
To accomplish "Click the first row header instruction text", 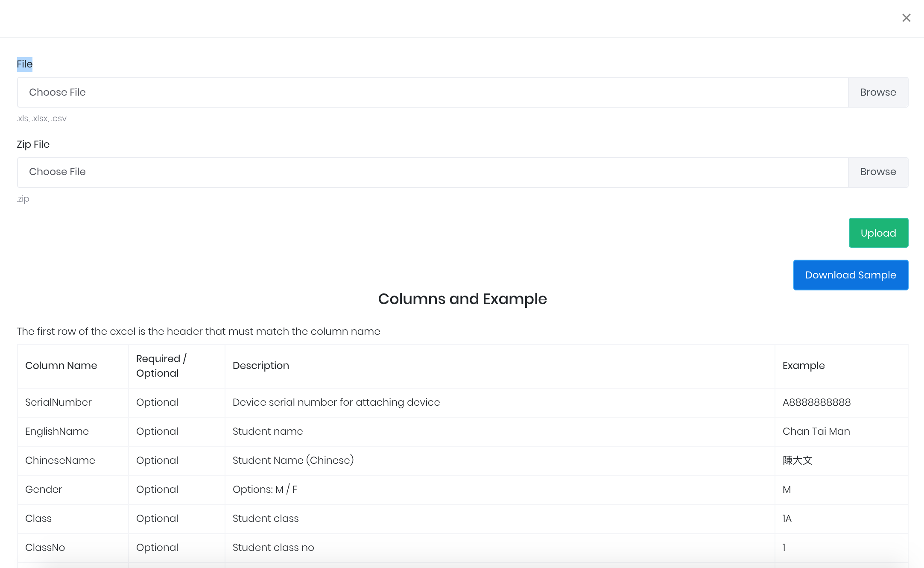I will [x=199, y=331].
